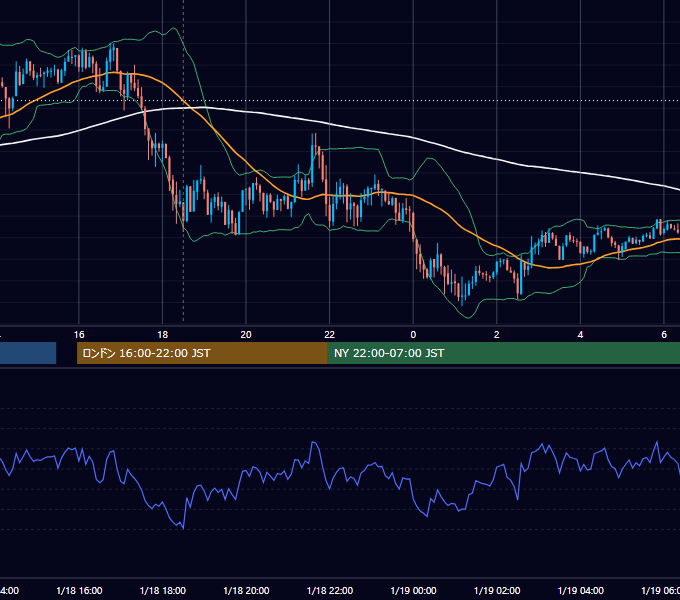Viewport: 680px width, 600px height.
Task: Click the 1/19 00:00 time label
Action: pos(413,590)
